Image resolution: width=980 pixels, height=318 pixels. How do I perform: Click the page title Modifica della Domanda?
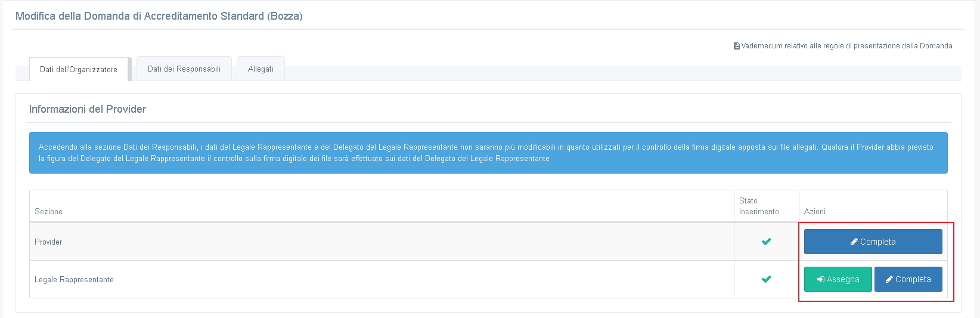159,16
